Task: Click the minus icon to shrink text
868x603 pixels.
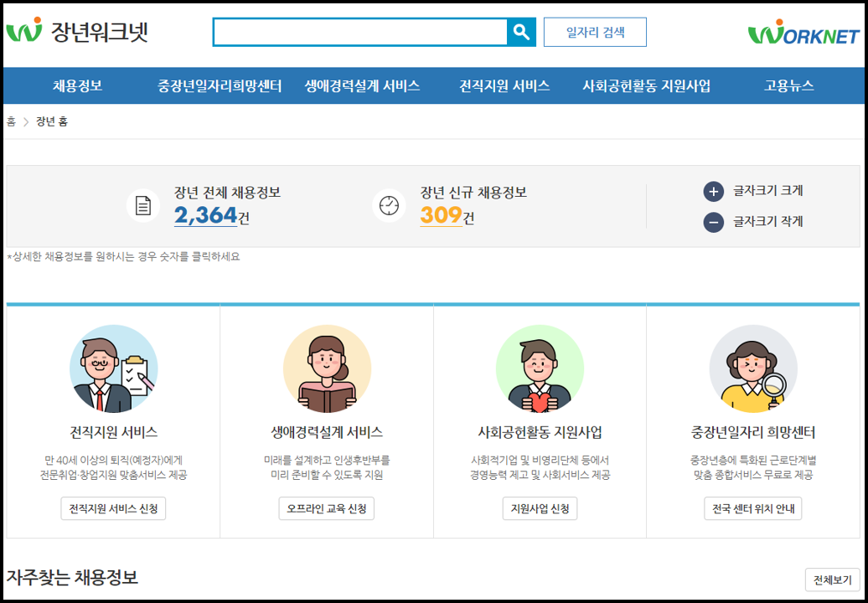Action: pos(714,223)
